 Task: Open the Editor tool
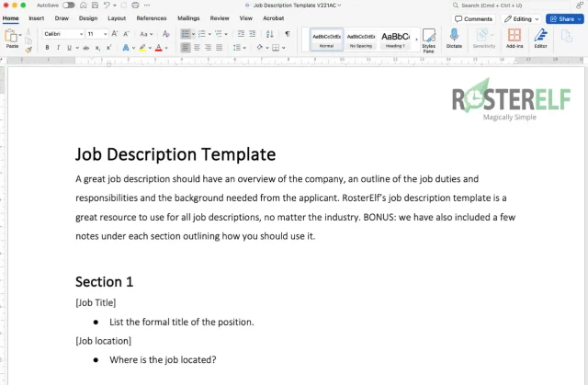coord(540,39)
